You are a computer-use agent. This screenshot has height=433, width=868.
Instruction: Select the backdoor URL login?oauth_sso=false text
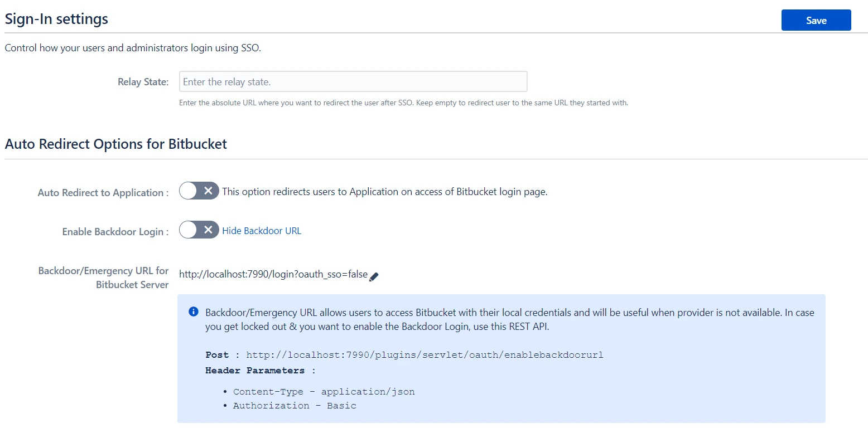point(273,274)
